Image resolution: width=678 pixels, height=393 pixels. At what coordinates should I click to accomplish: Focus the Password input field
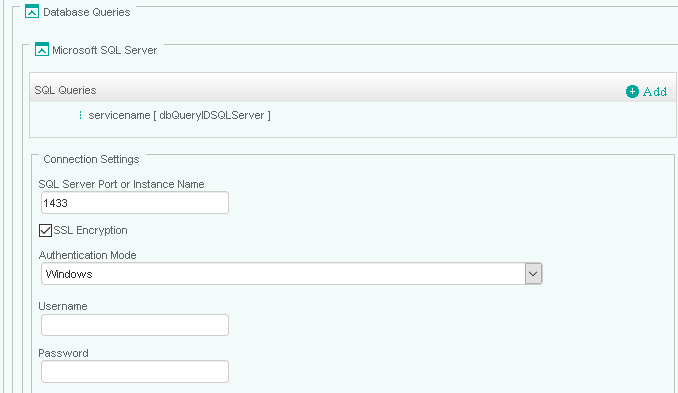(134, 371)
